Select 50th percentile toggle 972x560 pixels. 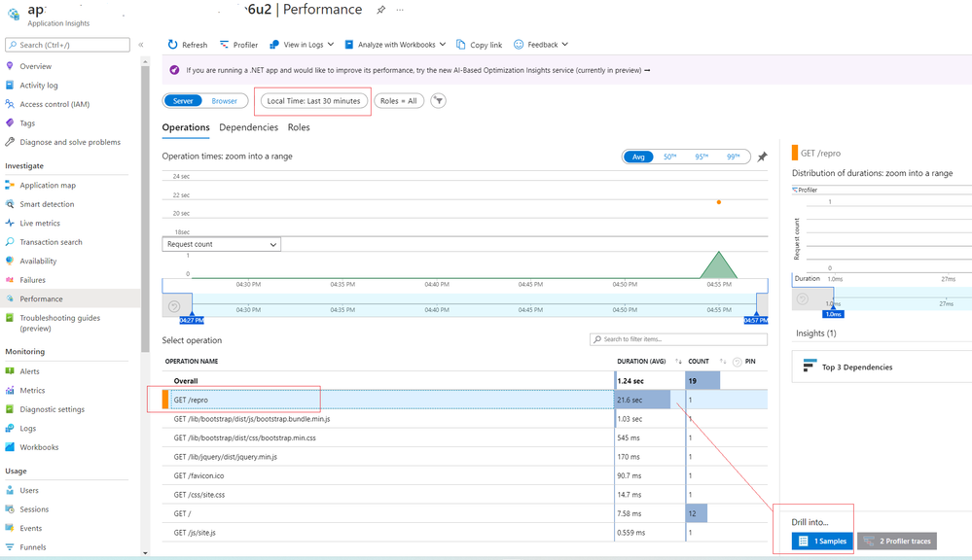670,157
